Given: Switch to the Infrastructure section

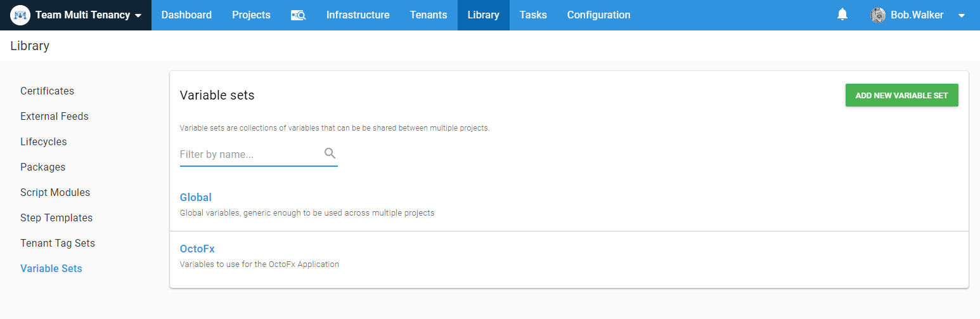Looking at the screenshot, I should (x=358, y=15).
